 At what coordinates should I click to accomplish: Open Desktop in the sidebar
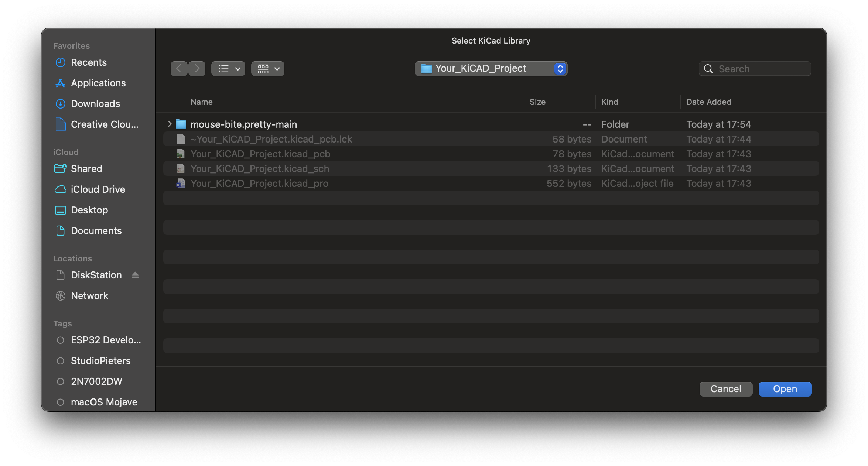pyautogui.click(x=89, y=210)
